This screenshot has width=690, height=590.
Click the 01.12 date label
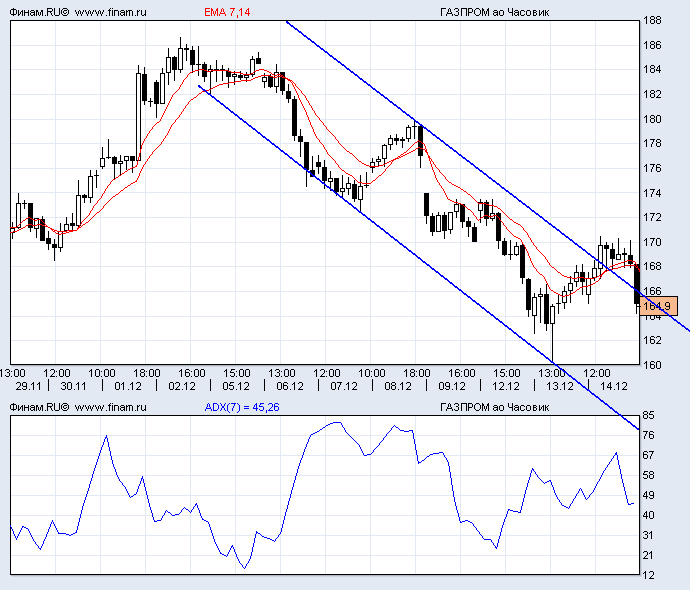coord(128,386)
